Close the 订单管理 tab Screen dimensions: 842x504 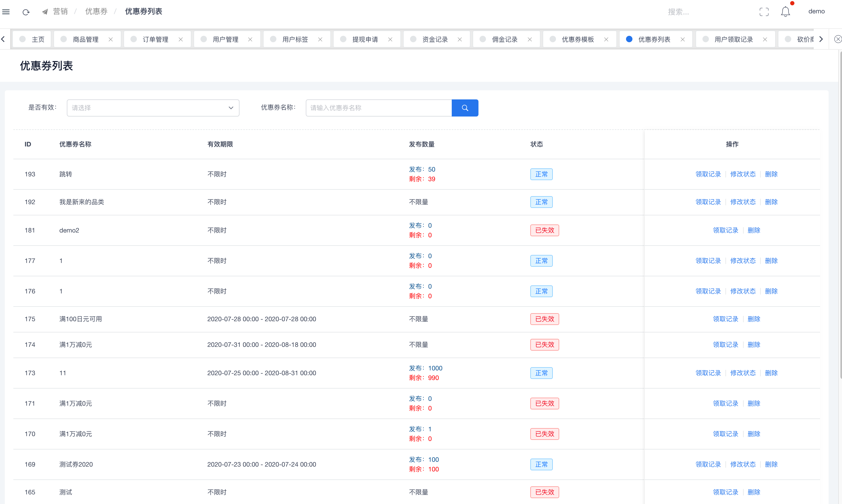[181, 39]
